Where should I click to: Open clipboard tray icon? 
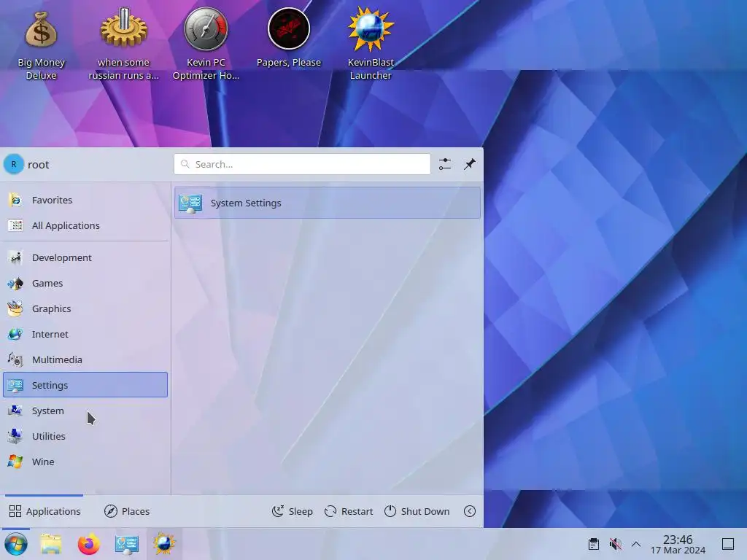[x=594, y=544]
